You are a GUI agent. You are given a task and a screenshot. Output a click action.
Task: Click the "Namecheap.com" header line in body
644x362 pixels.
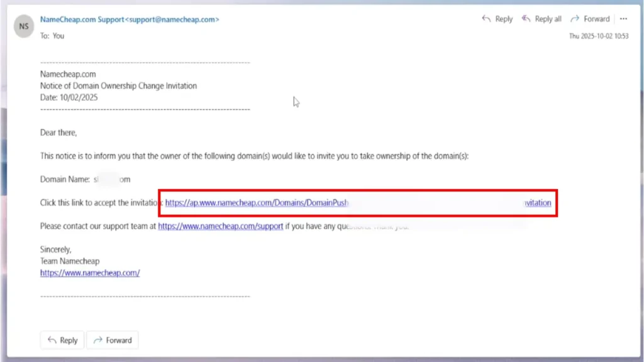coord(68,74)
